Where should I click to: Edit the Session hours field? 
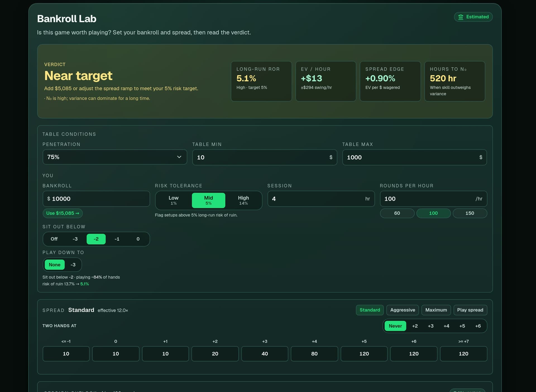point(321,199)
